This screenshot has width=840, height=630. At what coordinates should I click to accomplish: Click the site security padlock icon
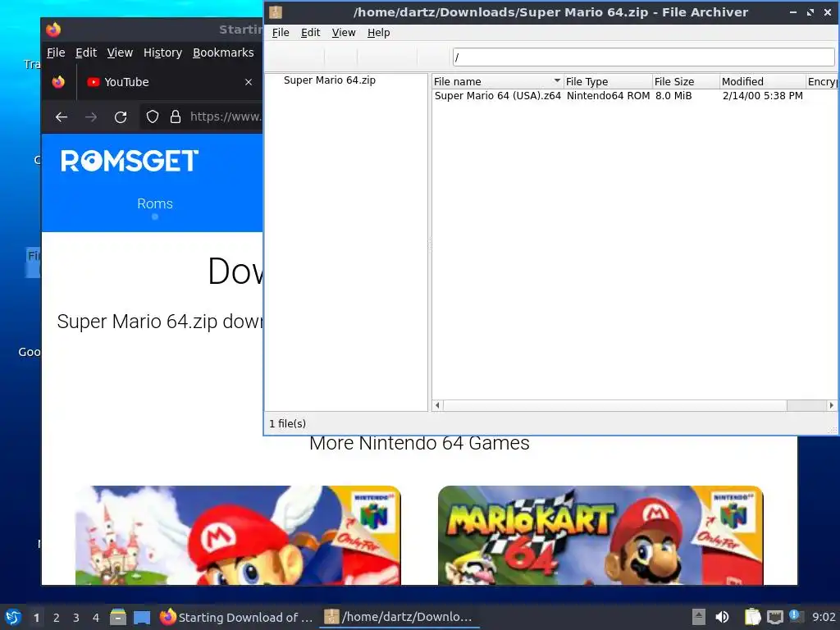176,116
